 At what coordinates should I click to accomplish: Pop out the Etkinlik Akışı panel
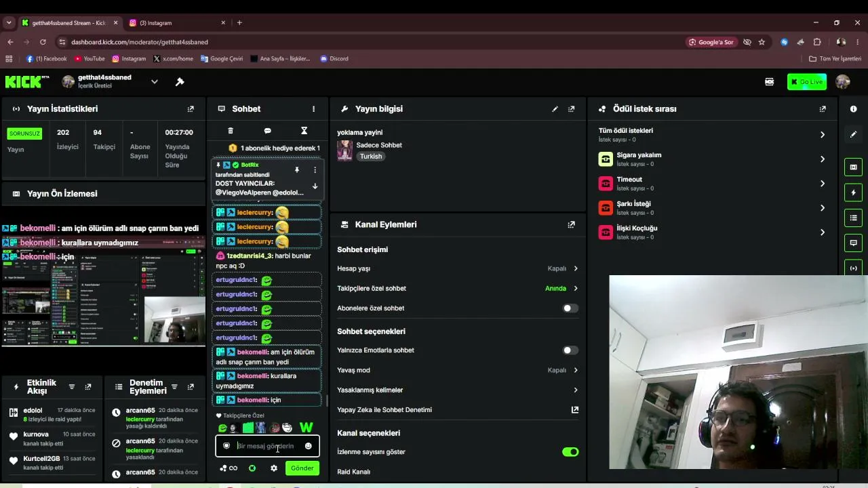click(88, 387)
